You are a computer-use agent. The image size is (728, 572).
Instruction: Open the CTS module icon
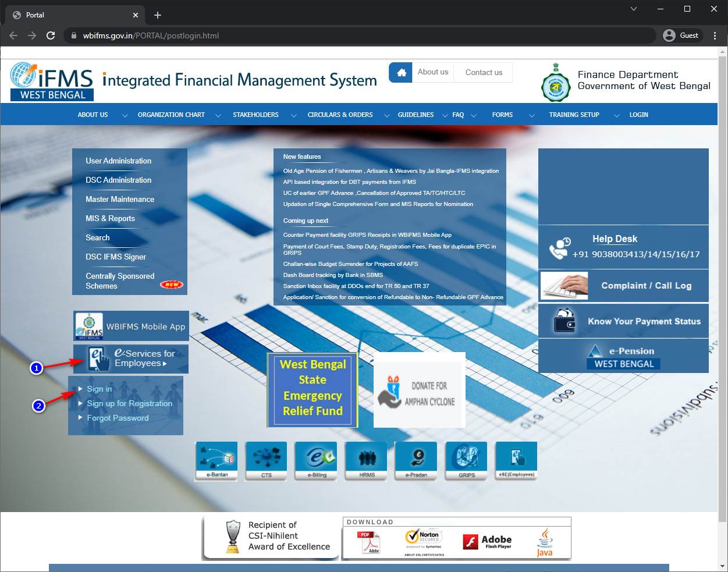266,461
